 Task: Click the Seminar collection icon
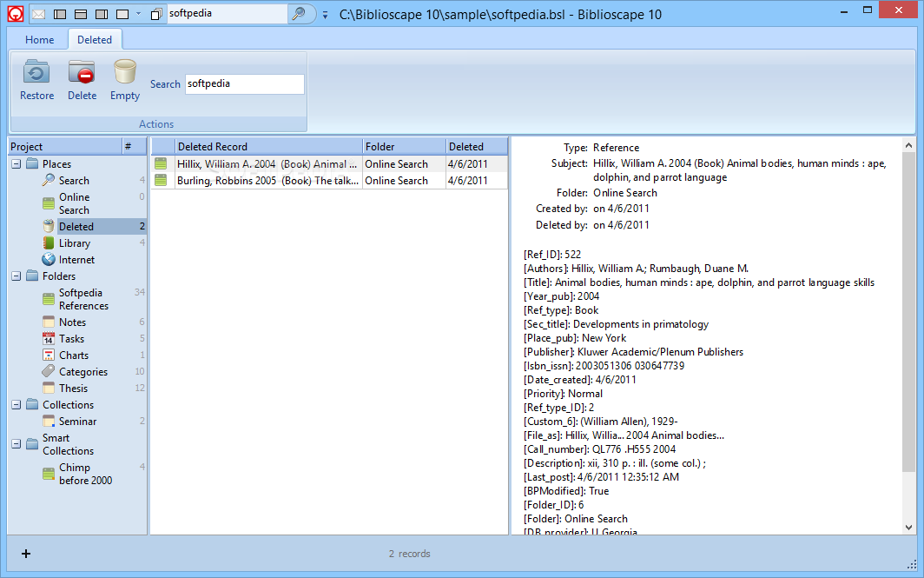(x=49, y=421)
